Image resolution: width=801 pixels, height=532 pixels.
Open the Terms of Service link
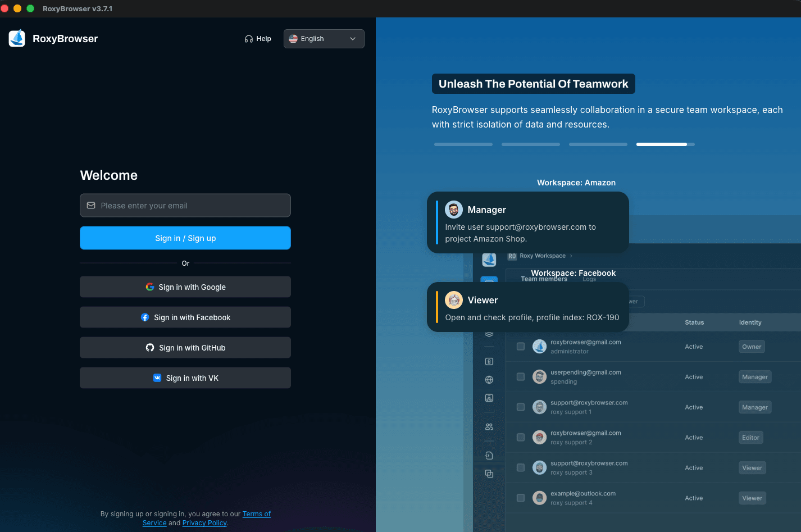pyautogui.click(x=256, y=514)
